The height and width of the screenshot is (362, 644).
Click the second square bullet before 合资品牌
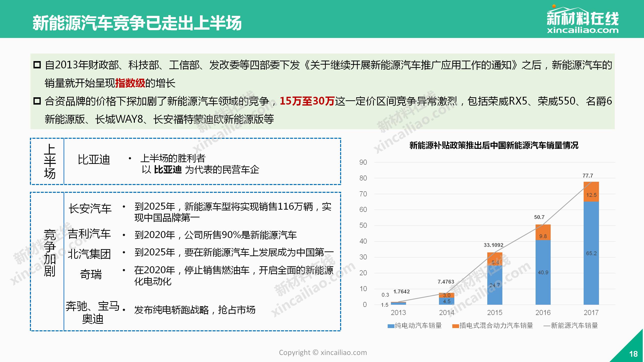(x=37, y=101)
